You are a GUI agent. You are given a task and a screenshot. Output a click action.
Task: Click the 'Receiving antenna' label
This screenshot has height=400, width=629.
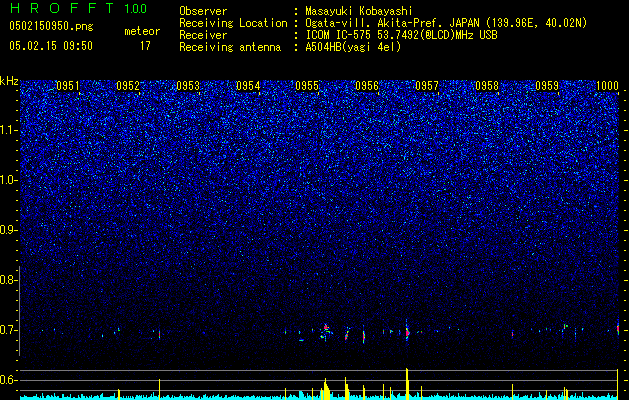pyautogui.click(x=230, y=47)
